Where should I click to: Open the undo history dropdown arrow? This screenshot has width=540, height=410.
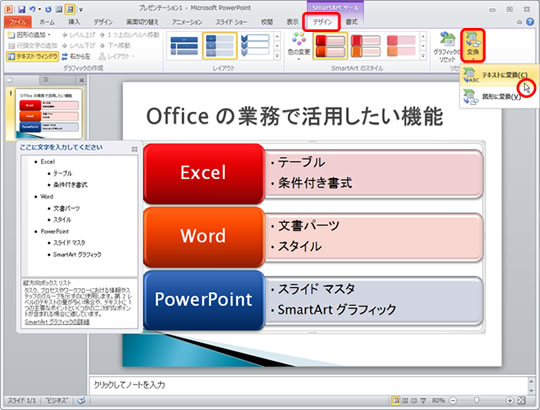[x=40, y=9]
